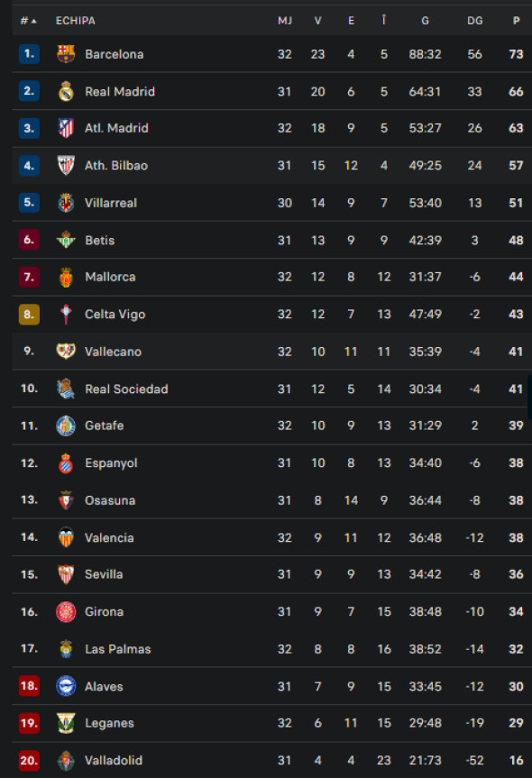
Task: Click the ECHIPA column header
Action: pyautogui.click(x=76, y=21)
